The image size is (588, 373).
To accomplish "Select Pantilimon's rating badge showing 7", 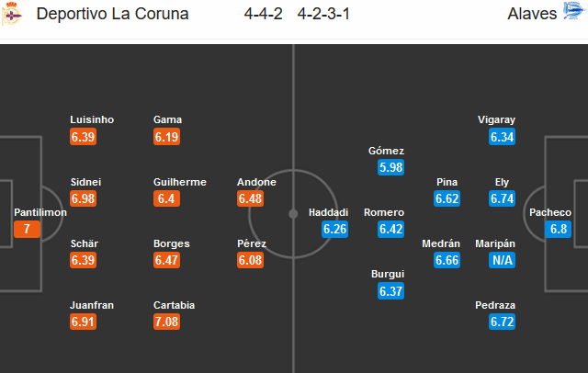I will 27,229.
